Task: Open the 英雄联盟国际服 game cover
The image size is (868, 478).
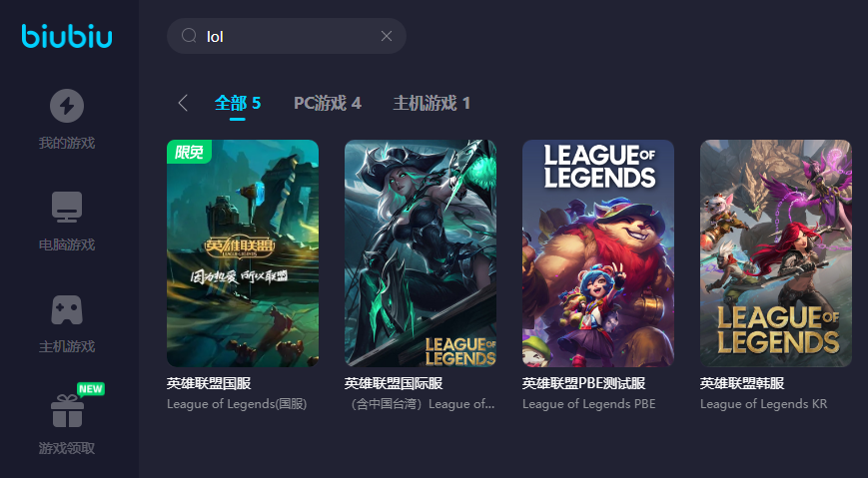Action: (x=421, y=252)
